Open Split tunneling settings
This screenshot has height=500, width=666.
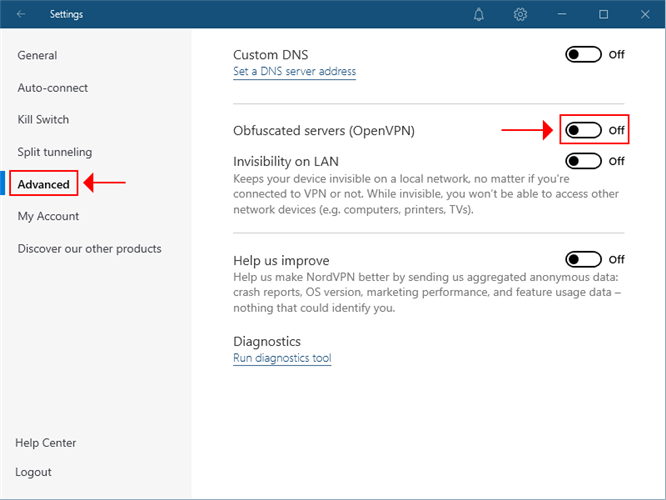pos(54,152)
